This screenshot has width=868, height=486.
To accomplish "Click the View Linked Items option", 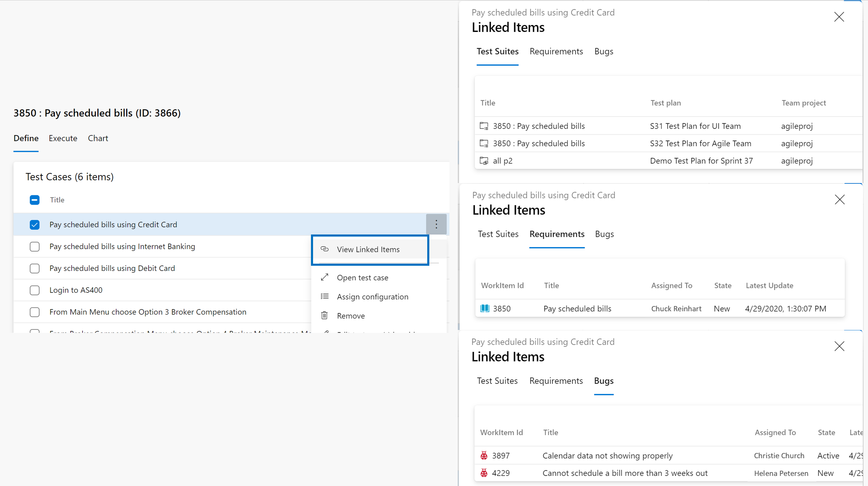I will pos(369,249).
